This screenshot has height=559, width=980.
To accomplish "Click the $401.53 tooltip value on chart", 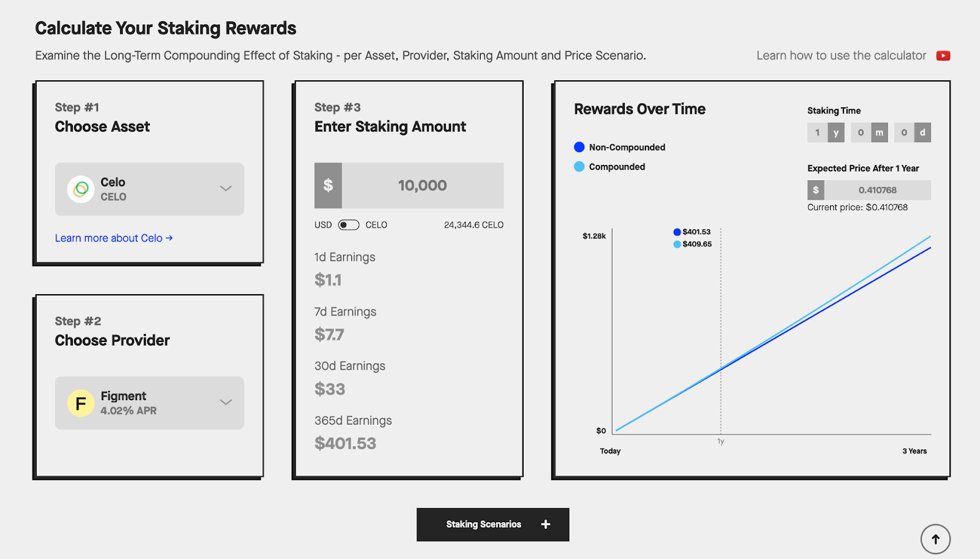I will click(x=696, y=232).
